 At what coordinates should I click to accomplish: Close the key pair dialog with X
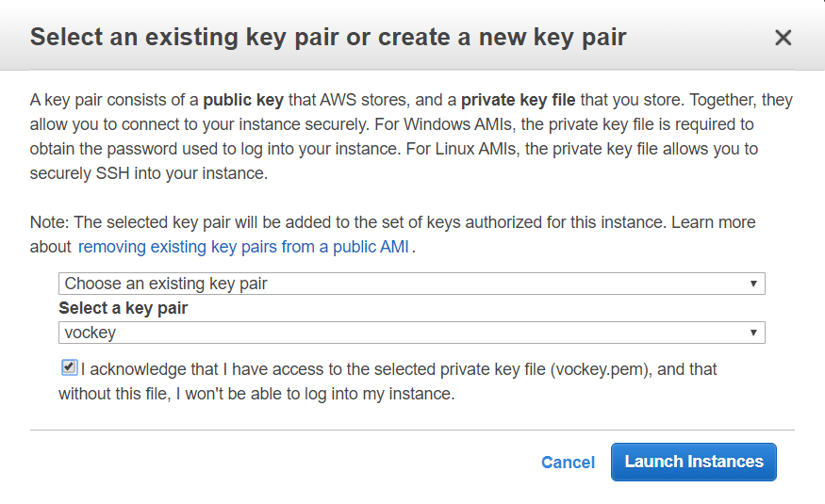(783, 38)
